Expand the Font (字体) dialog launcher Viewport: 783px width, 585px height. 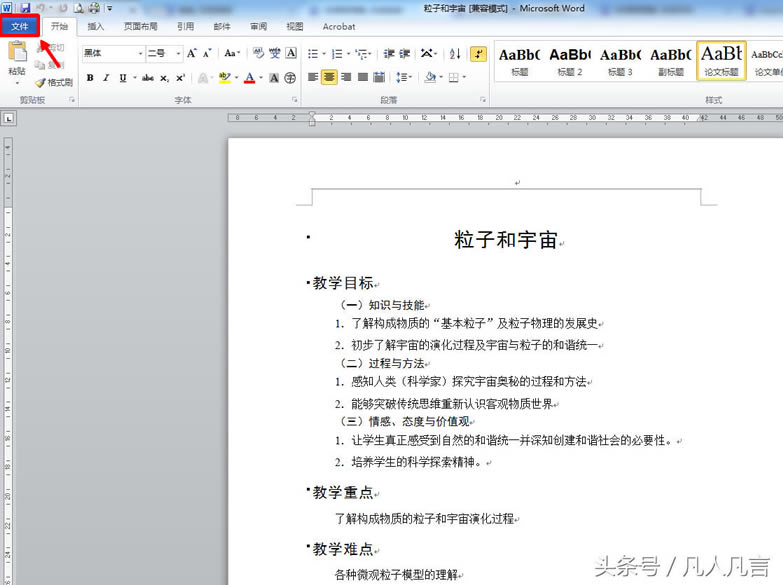pos(295,101)
